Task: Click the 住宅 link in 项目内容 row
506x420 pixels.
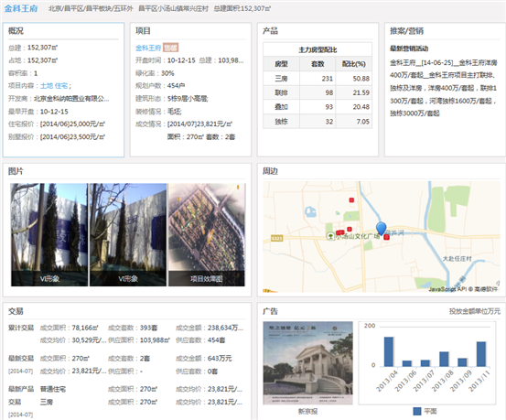Action: tap(61, 86)
